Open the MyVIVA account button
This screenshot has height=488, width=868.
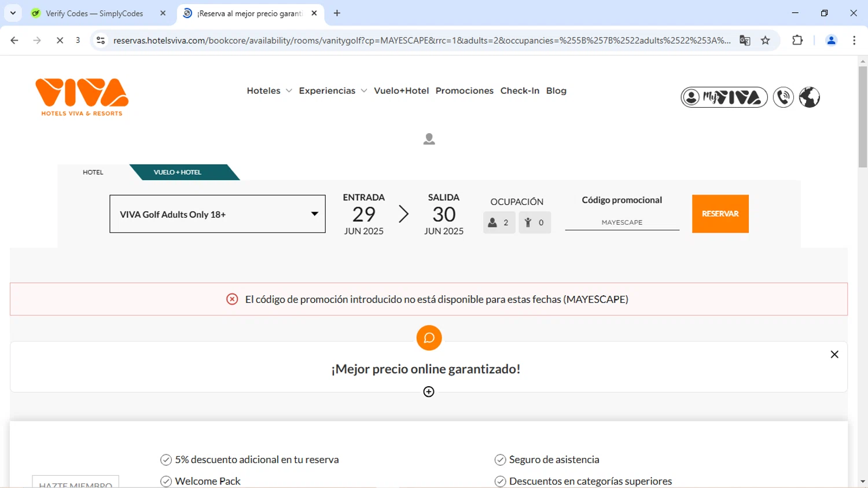(724, 97)
